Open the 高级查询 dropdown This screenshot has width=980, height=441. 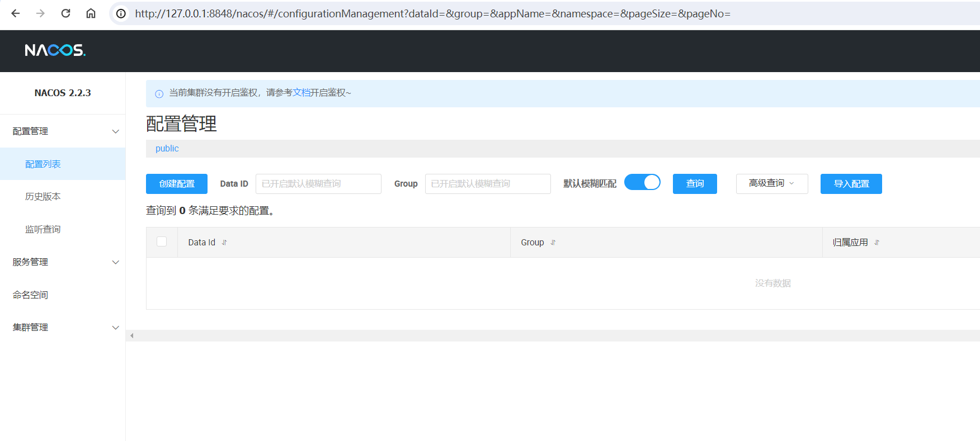772,183
